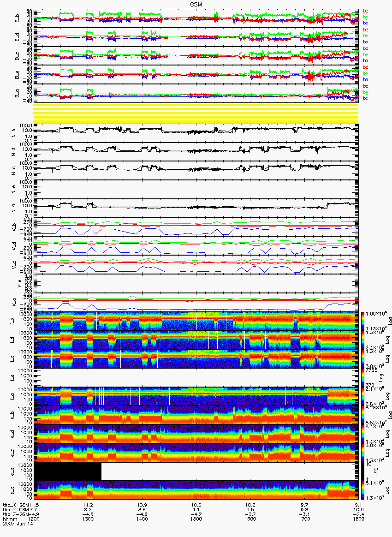
Task: Click the 10.6 X-GSM position value
Action: point(196,505)
